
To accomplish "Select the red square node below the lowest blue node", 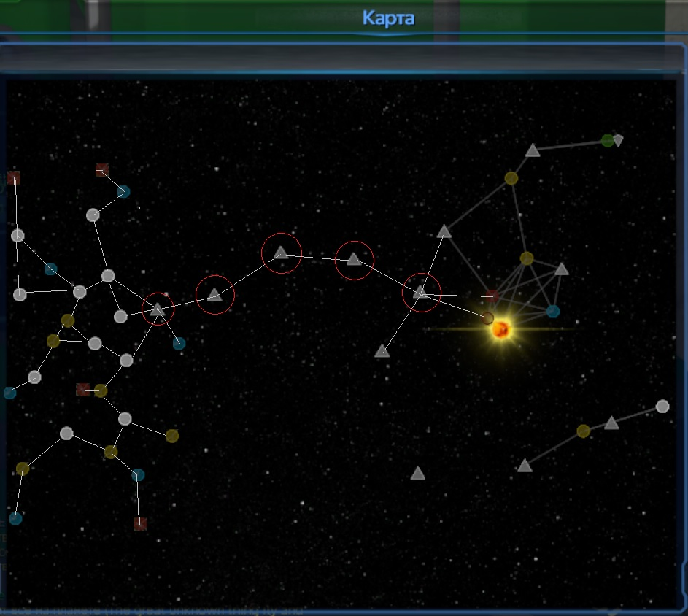I will pyautogui.click(x=140, y=524).
